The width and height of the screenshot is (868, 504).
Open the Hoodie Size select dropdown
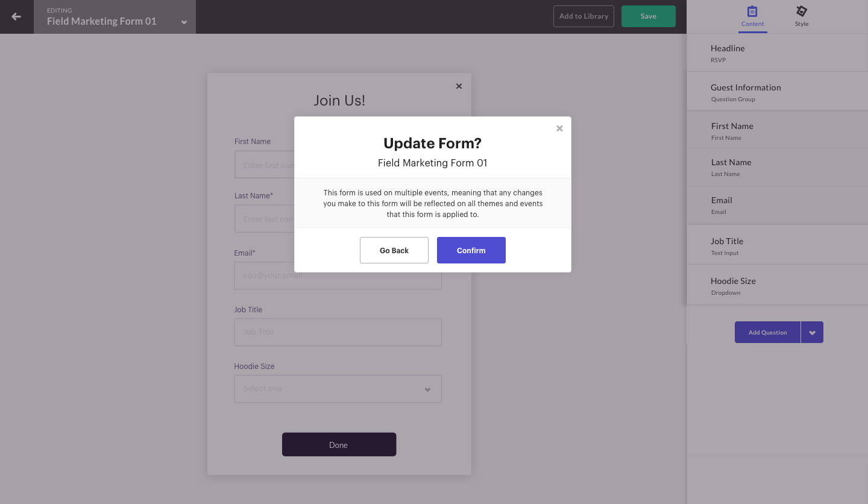(x=338, y=389)
